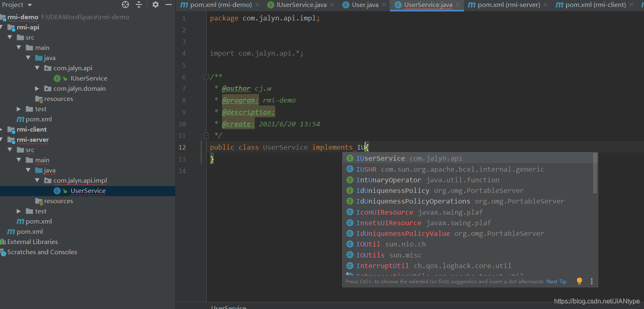Open the root pom.xml file

[29, 231]
